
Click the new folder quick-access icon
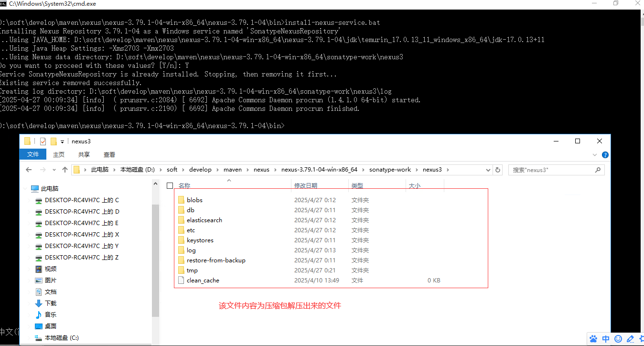click(x=54, y=141)
